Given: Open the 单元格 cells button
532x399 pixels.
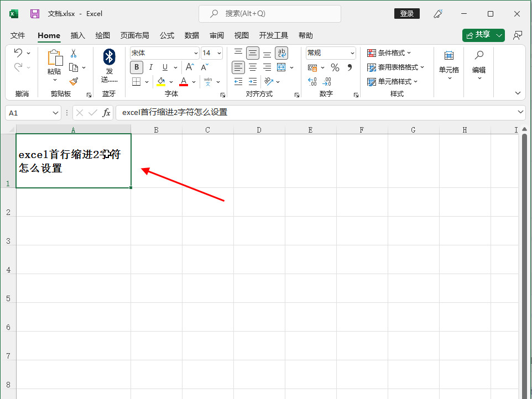Looking at the screenshot, I should click(x=449, y=65).
